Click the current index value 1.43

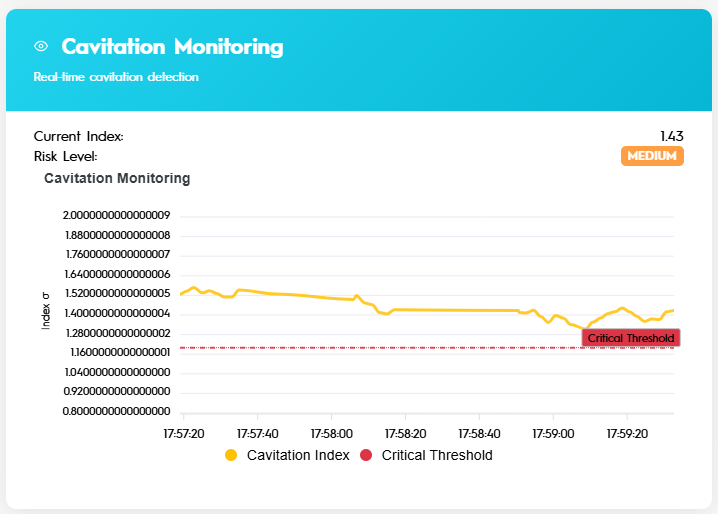tap(671, 136)
